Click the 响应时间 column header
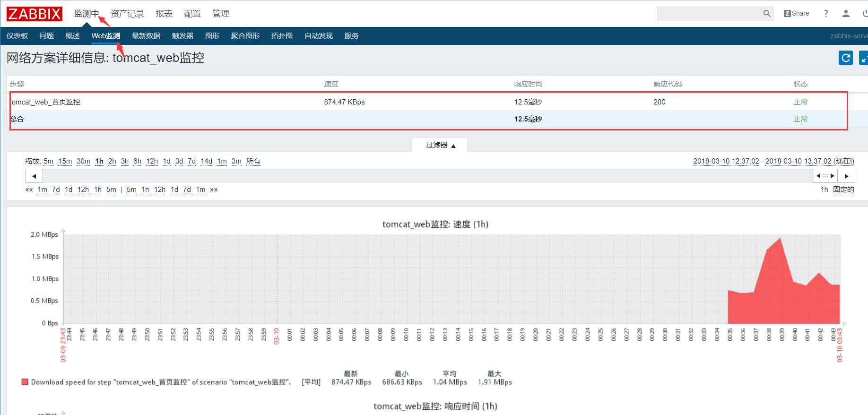 coord(528,84)
